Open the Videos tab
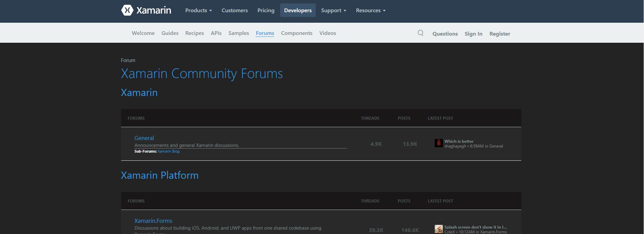Image resolution: width=644 pixels, height=234 pixels. pyautogui.click(x=328, y=33)
